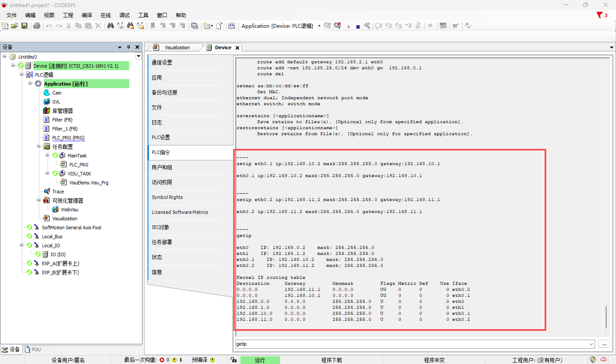Click the Logout gear icon with red X
Image resolution: width=616 pixels, height=364 pixels.
click(337, 25)
